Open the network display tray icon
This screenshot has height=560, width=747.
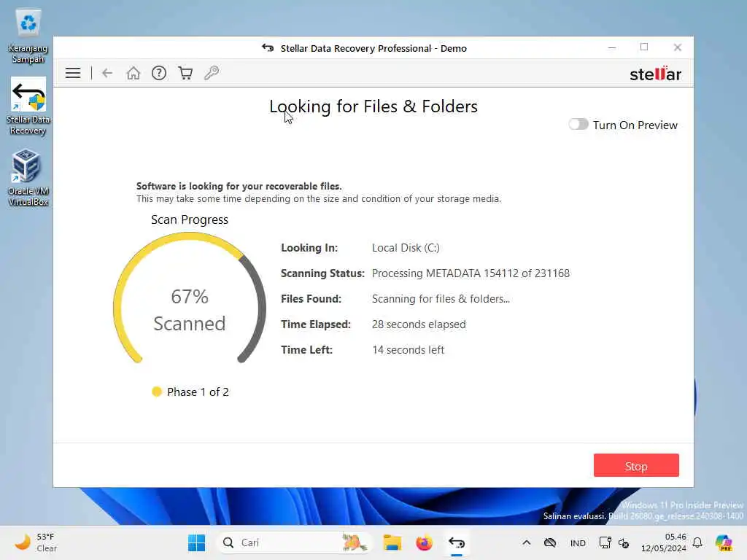[x=605, y=542]
